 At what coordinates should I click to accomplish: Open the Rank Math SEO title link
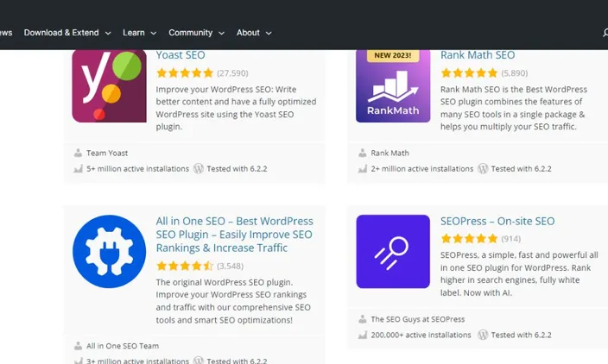478,55
